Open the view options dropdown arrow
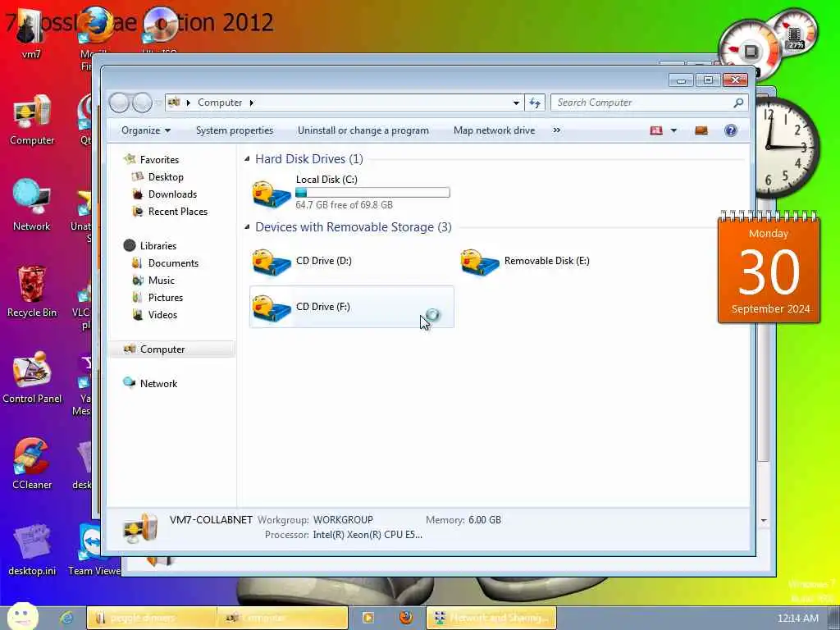The height and width of the screenshot is (630, 840). point(673,130)
